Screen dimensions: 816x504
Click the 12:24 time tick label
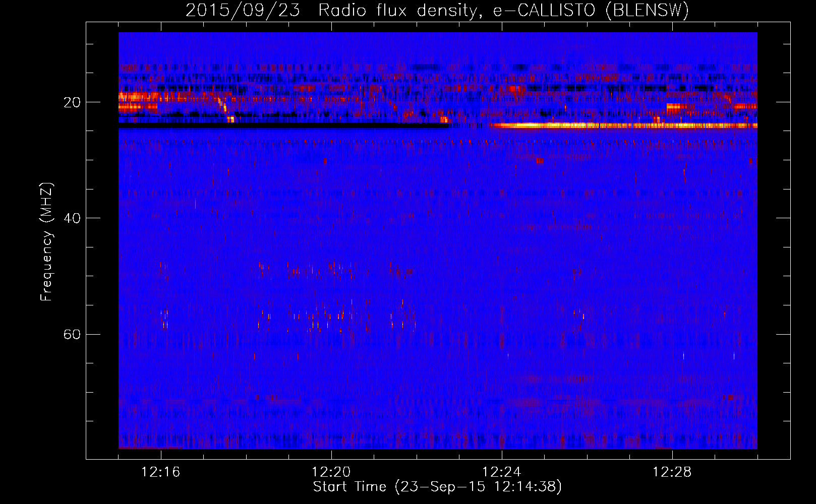click(x=501, y=472)
